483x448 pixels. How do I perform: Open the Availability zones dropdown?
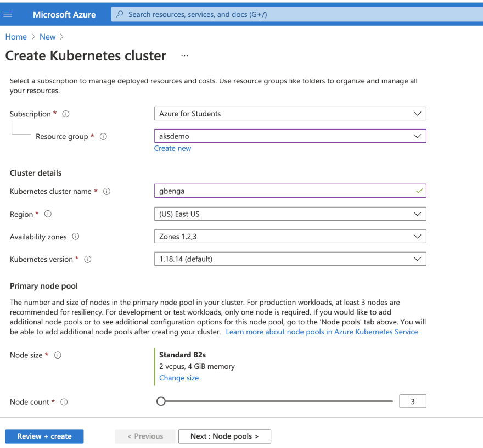290,236
